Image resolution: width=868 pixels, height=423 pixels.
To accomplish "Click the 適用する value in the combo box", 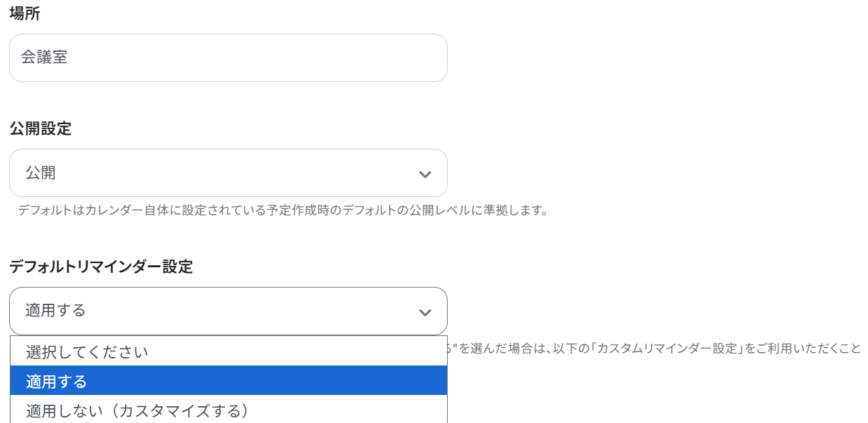I will coord(55,310).
